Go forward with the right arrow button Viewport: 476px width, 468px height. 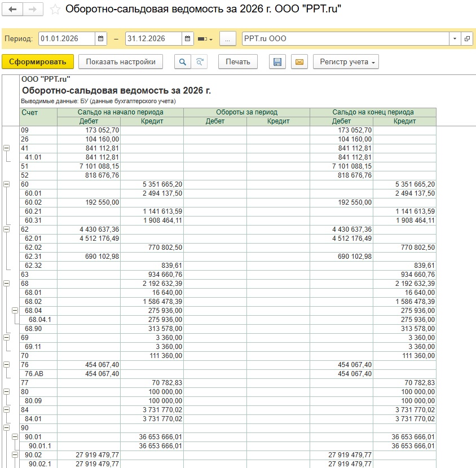click(x=33, y=10)
